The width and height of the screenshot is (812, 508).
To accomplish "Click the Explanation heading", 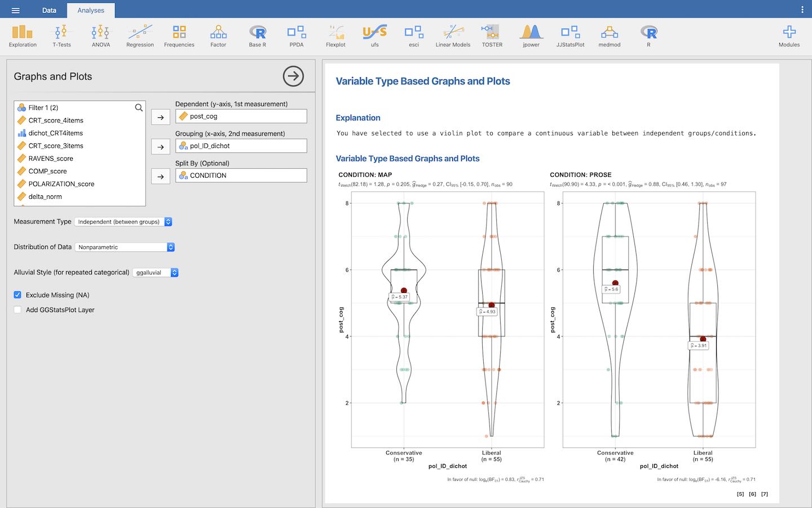I will 358,118.
